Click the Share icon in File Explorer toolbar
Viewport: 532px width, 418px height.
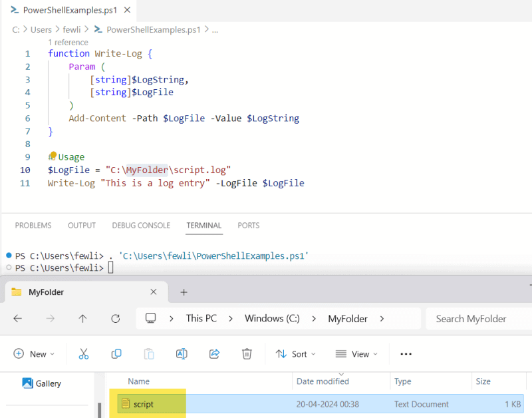click(x=214, y=353)
